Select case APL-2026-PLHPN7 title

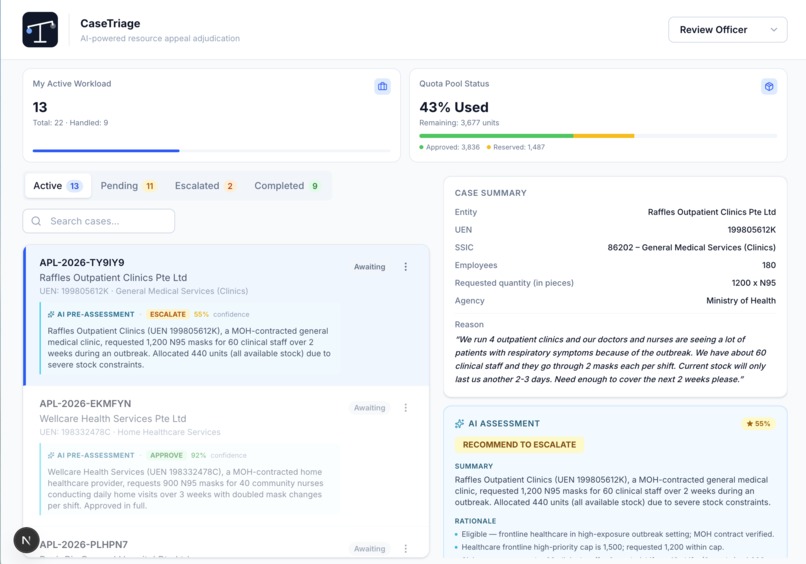click(84, 544)
